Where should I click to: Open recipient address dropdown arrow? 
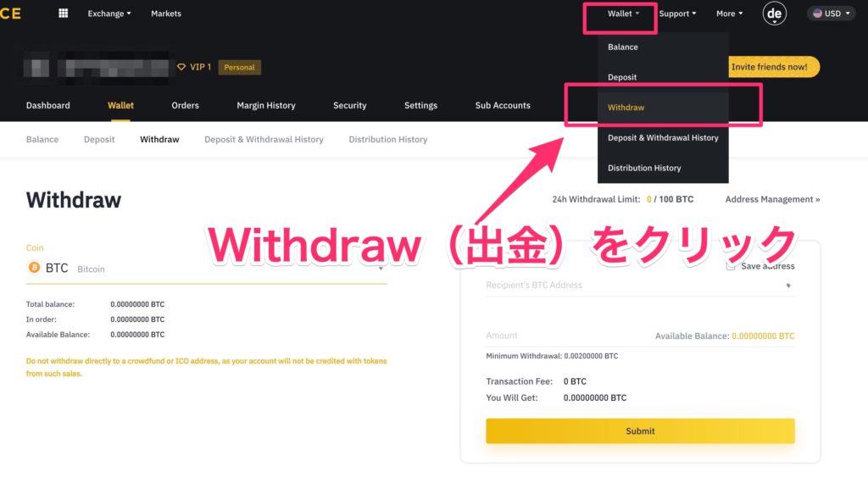point(788,286)
